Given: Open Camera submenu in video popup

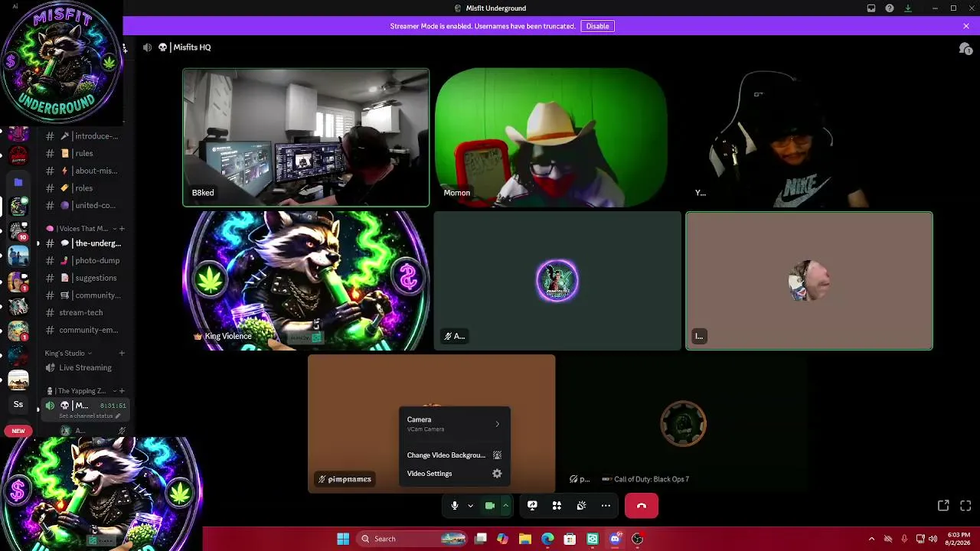Looking at the screenshot, I should 454,424.
